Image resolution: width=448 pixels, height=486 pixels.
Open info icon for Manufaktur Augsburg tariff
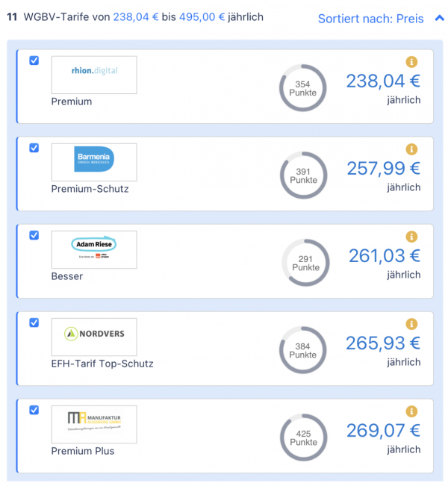(411, 411)
